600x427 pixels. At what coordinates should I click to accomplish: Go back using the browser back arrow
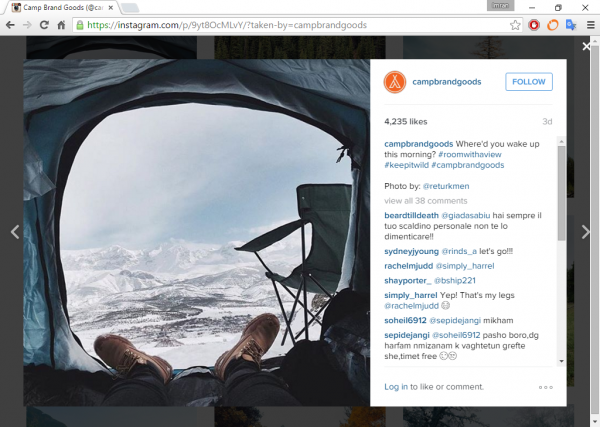[10, 25]
